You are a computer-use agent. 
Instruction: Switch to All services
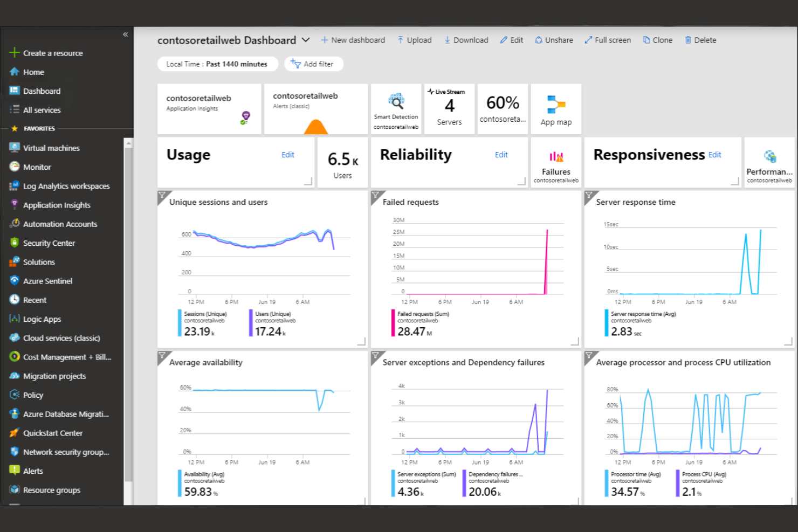click(42, 110)
